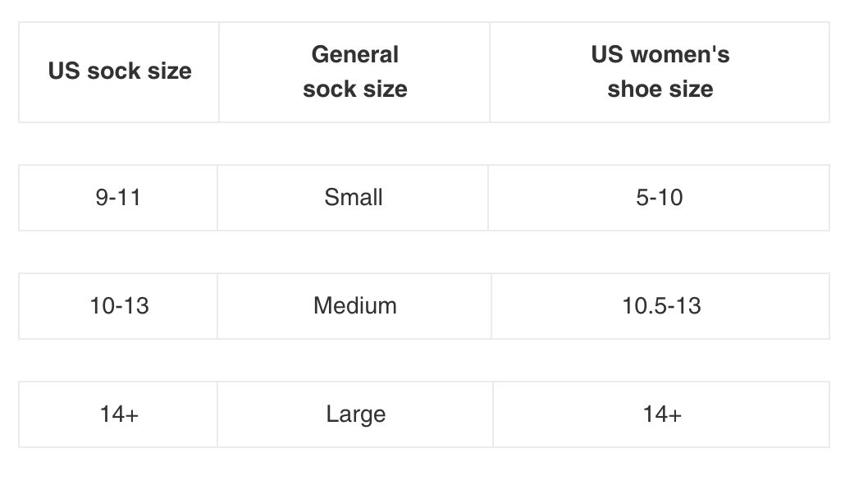Select the "14+" cell in the shoe size column
868x499 pixels.
tap(662, 414)
